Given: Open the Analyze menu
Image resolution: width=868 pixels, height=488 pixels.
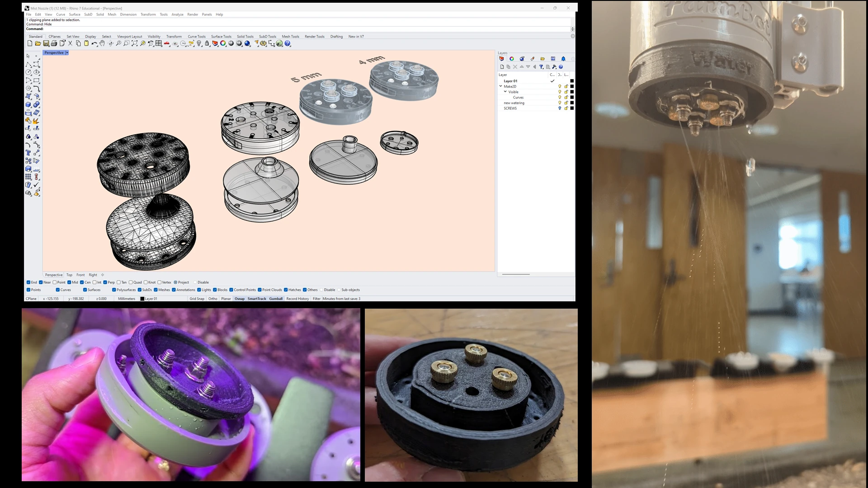Looking at the screenshot, I should click(x=178, y=14).
